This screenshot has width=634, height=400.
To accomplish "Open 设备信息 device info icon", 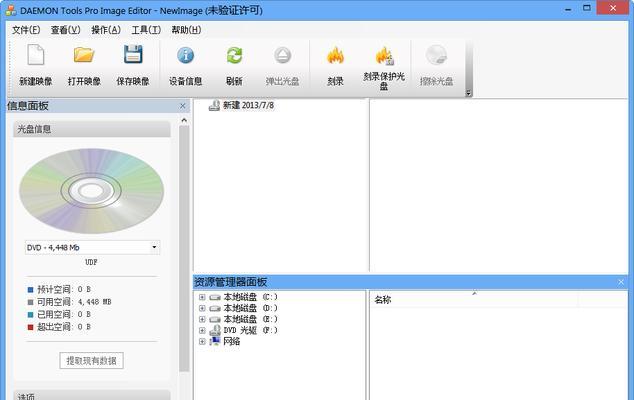I will coord(186,55).
